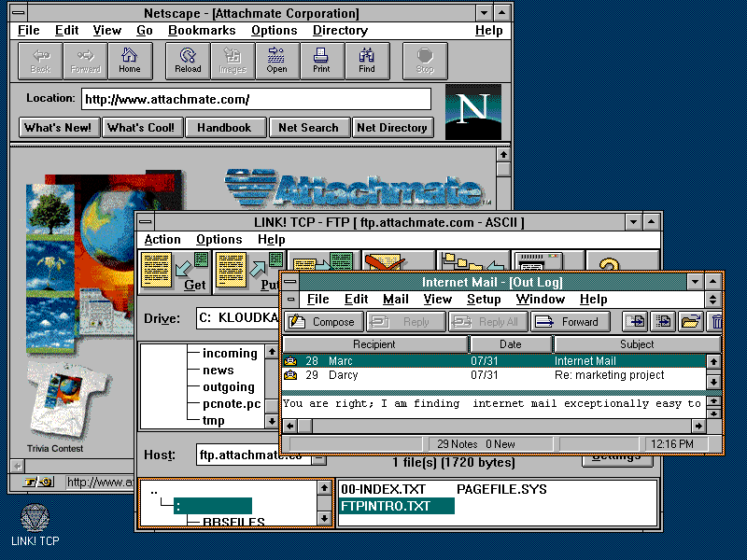Click the Images toolbar button in Netscape
Screen dimensions: 747x560
point(233,61)
